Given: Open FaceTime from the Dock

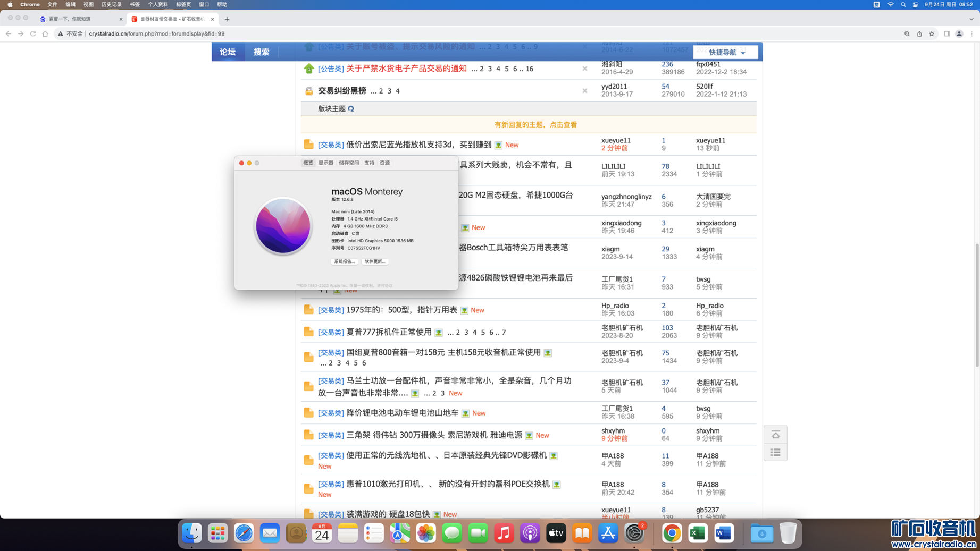Looking at the screenshot, I should point(478,533).
